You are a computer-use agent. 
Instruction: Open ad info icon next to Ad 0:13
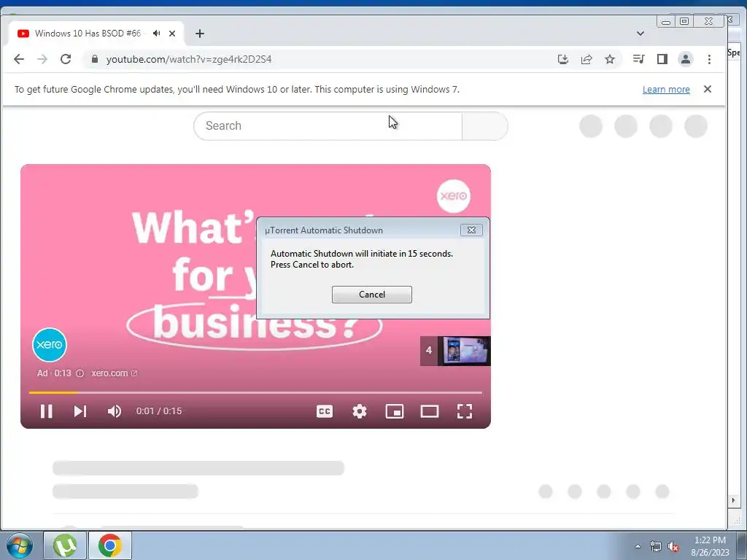pos(80,373)
